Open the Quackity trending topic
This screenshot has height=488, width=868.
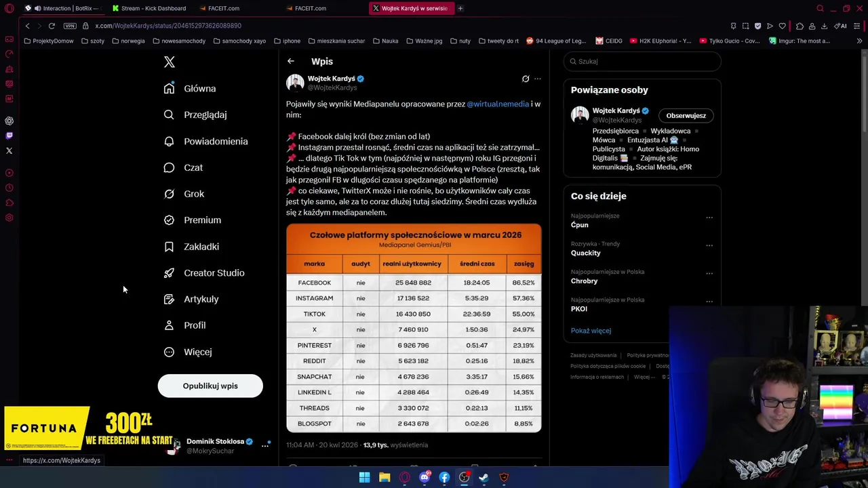coord(586,253)
